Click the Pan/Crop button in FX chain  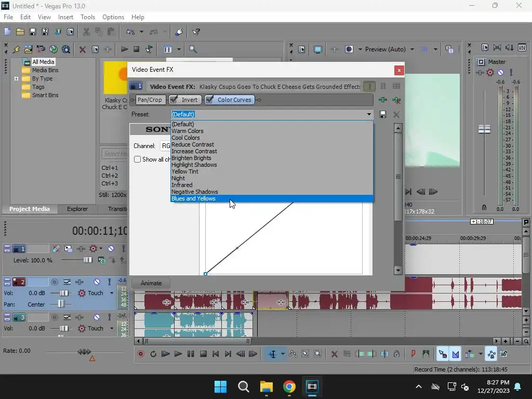pyautogui.click(x=150, y=100)
